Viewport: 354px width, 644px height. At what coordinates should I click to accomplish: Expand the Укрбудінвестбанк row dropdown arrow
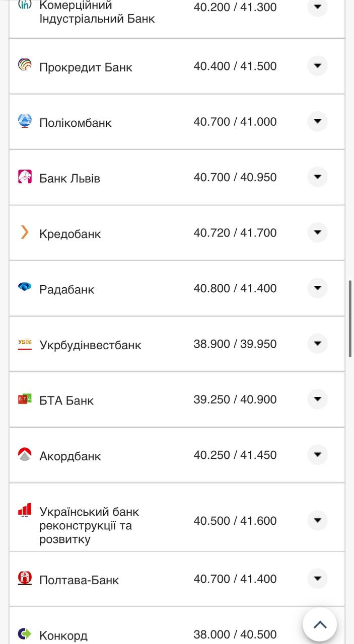click(317, 344)
